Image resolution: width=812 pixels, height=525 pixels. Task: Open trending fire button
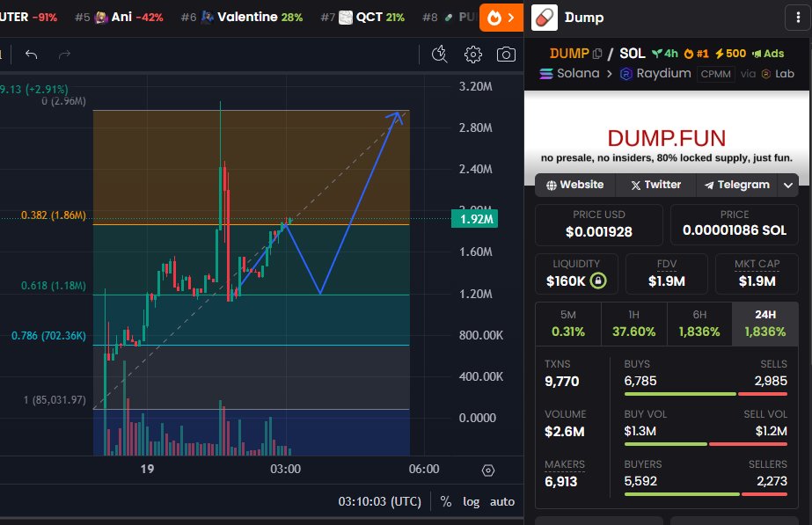(501, 18)
